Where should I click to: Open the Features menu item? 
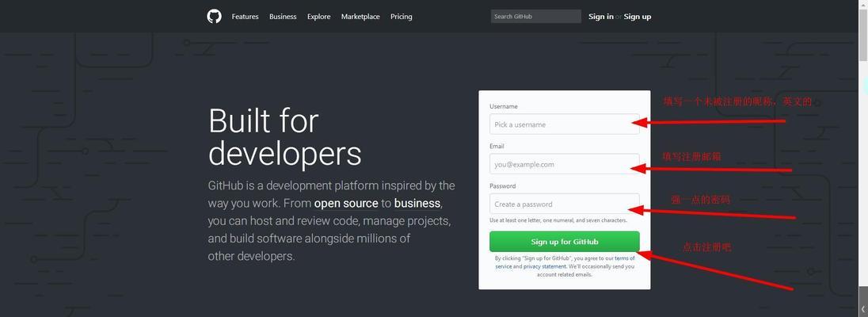pos(246,17)
